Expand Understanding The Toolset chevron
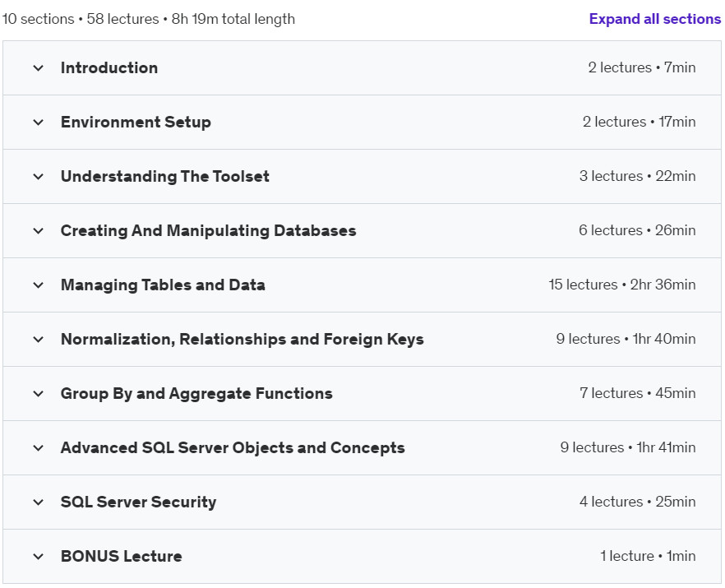This screenshot has width=725, height=588. (39, 176)
